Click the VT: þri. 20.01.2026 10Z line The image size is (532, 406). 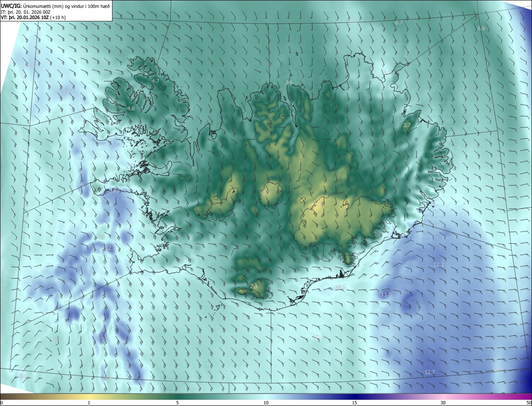pyautogui.click(x=33, y=17)
